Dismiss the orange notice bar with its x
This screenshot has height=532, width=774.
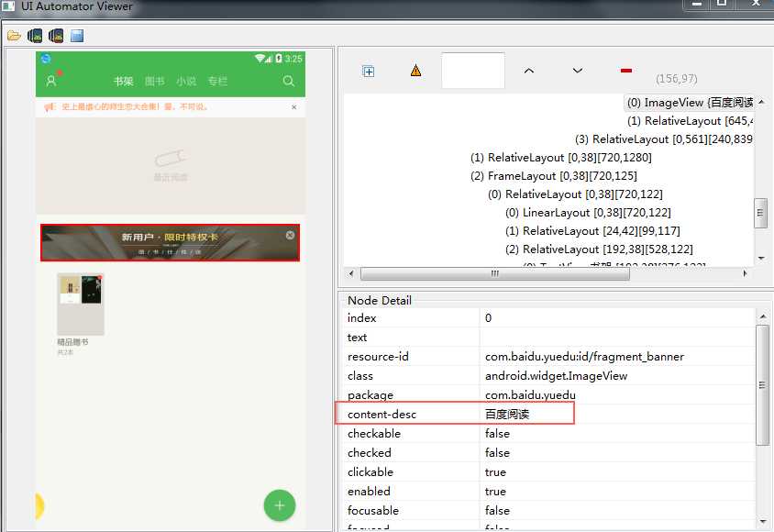[x=294, y=107]
